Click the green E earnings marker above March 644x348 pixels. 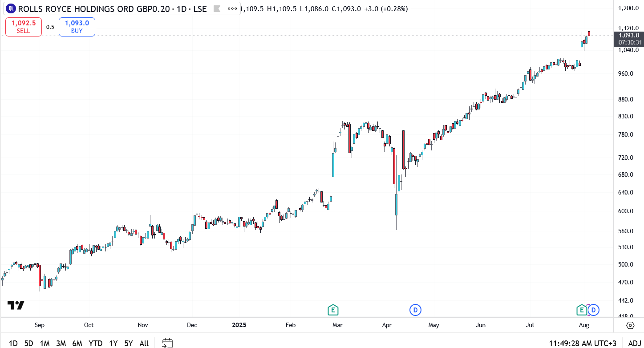coord(333,310)
